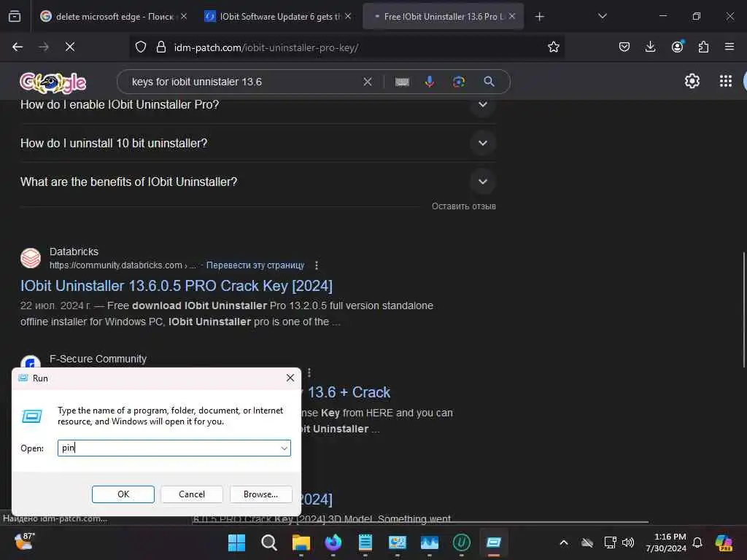This screenshot has width=747, height=560.
Task: Close the 'IObit Software Updater 6' tab
Action: (348, 16)
